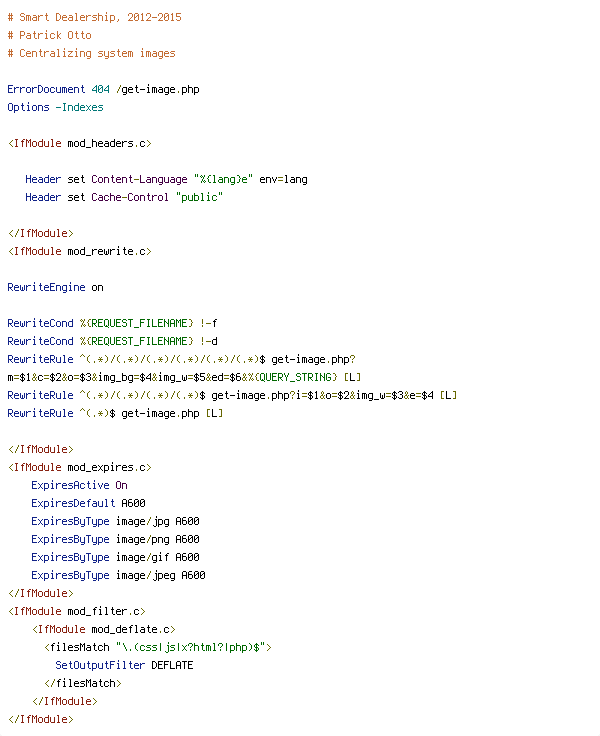
Task: Click '<IfModule mod_expires.c>' opening tag
Action: [x=79, y=468]
